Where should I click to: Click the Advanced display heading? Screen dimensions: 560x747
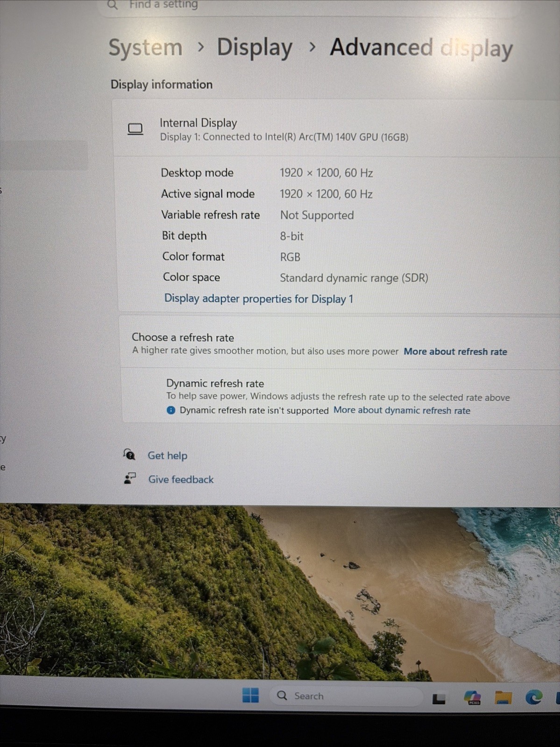[x=421, y=48]
